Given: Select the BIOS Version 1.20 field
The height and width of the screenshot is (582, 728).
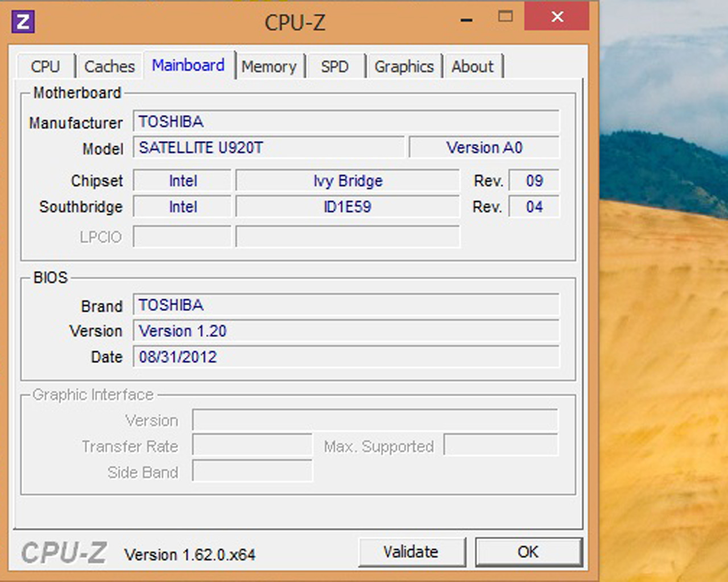Looking at the screenshot, I should (346, 331).
